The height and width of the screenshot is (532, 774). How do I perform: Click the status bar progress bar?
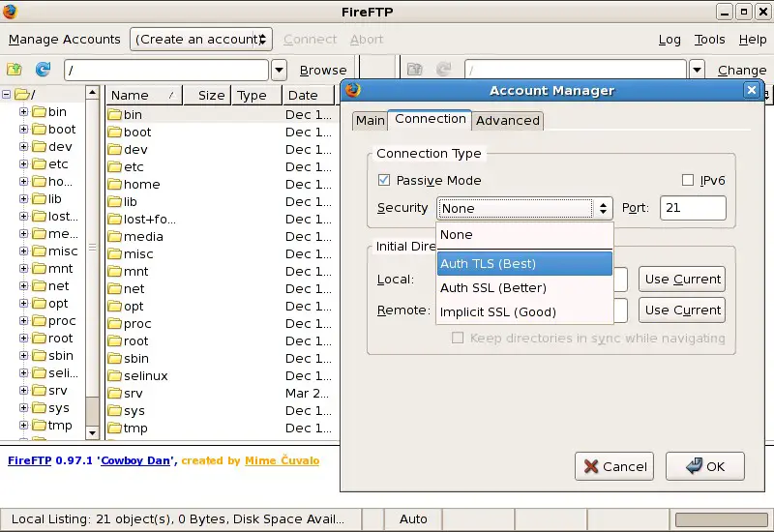(x=721, y=519)
